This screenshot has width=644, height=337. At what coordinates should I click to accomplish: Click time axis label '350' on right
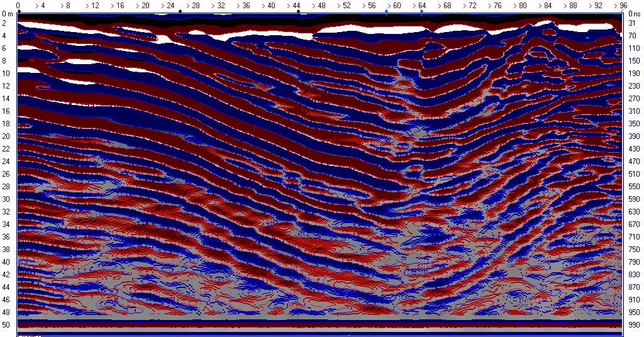[x=634, y=124]
